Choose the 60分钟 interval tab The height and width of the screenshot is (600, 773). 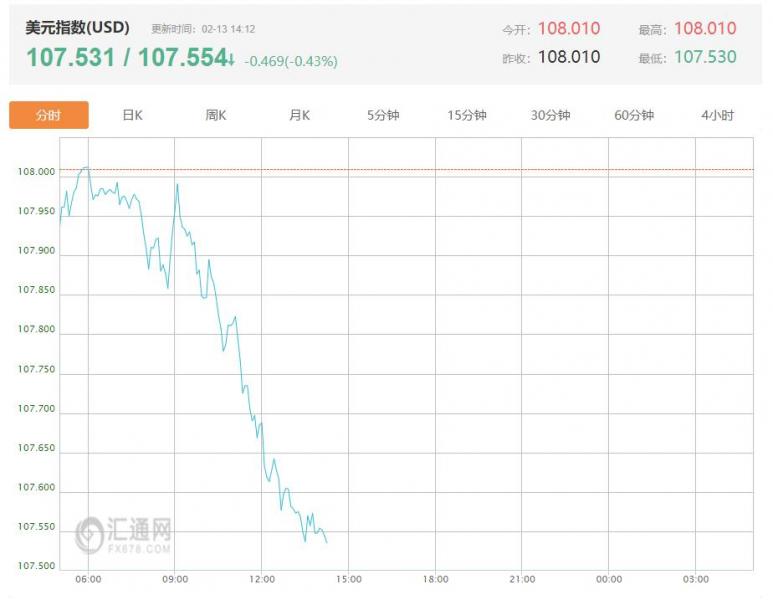(x=634, y=115)
